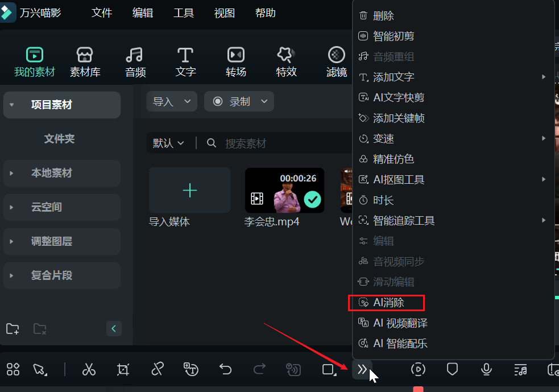559x392 pixels.
Task: Open the 默认 sort dropdown
Action: click(168, 143)
